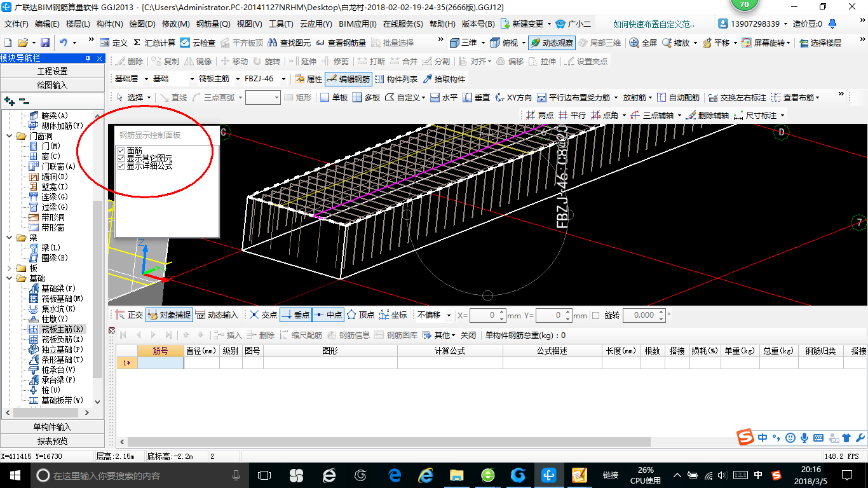The image size is (868, 488).
Task: Collapse 门窗洞 tree node
Action: [9, 136]
